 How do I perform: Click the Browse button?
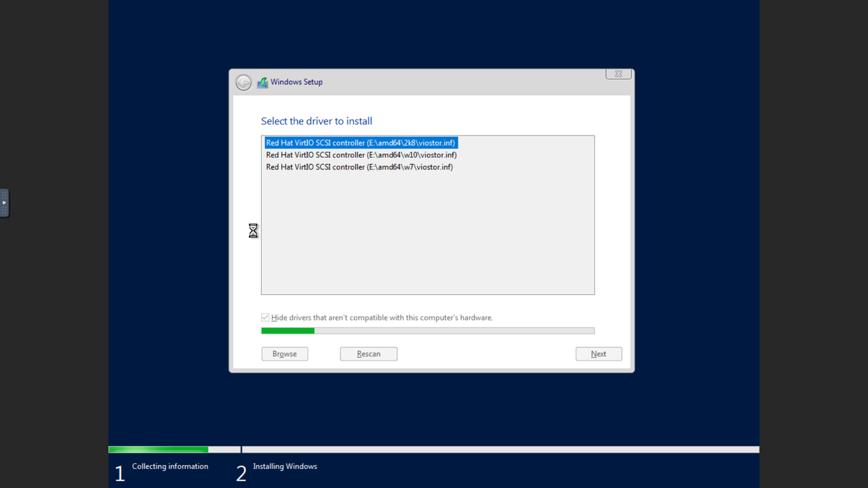tap(285, 354)
